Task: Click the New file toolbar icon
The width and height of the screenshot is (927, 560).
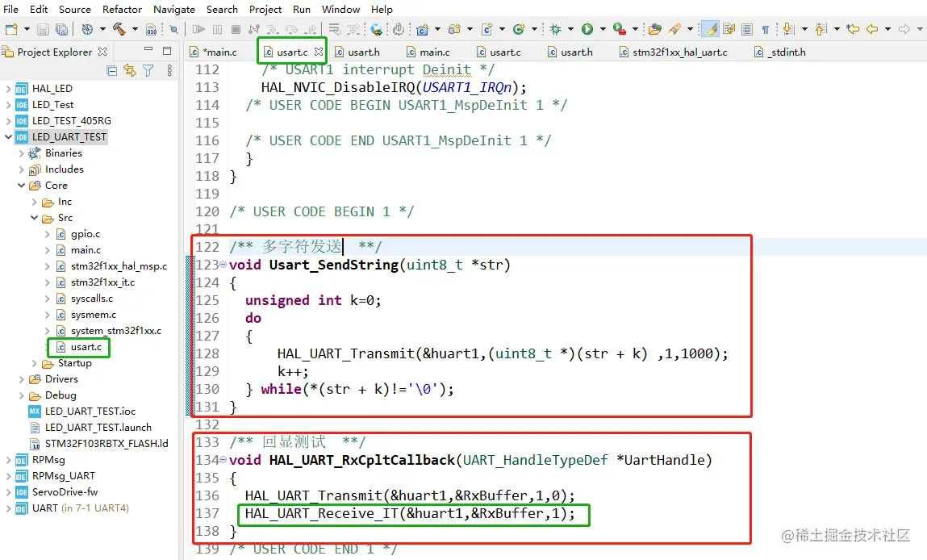Action: tap(11, 29)
